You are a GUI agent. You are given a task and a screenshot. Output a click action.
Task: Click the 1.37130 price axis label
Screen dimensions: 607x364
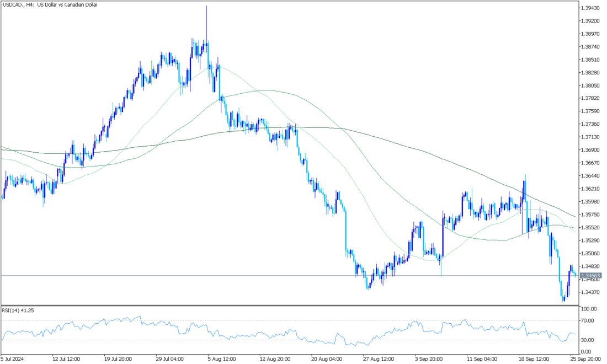point(590,137)
